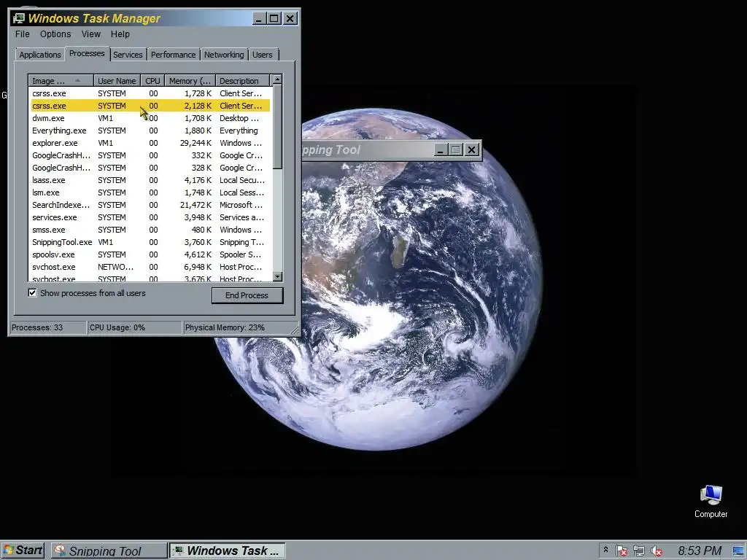This screenshot has height=560, width=747.
Task: Minimize the Snipping Tool window
Action: [x=440, y=150]
